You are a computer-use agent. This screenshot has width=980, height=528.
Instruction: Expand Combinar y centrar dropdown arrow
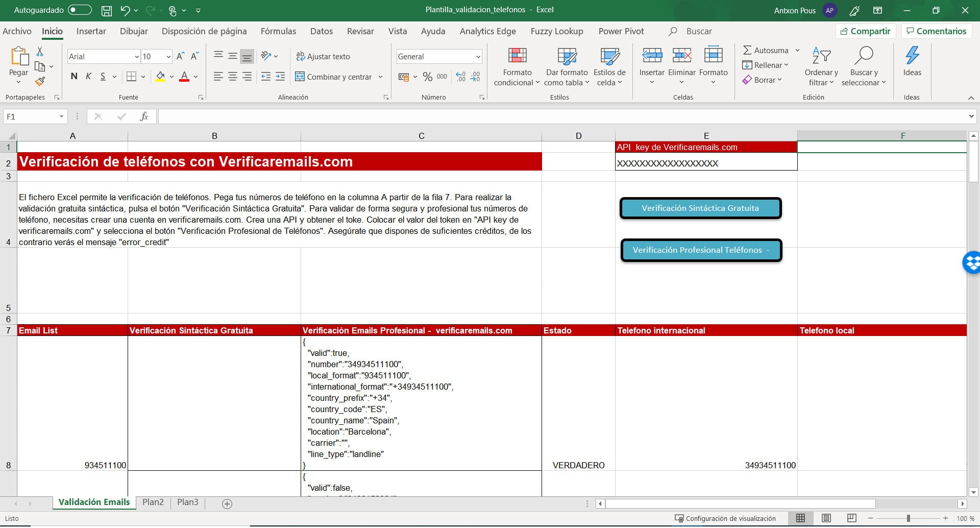[380, 77]
